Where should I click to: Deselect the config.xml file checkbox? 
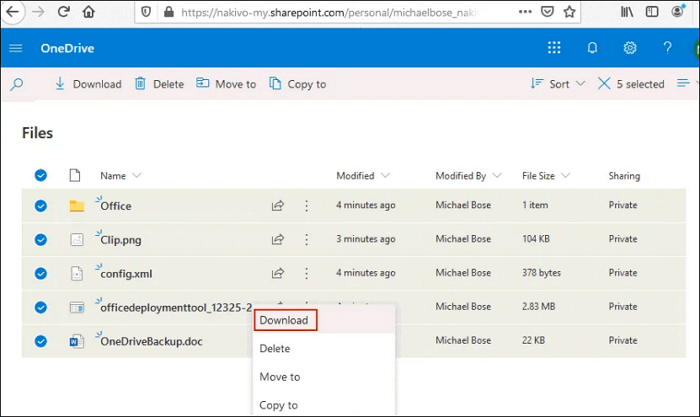[41, 273]
